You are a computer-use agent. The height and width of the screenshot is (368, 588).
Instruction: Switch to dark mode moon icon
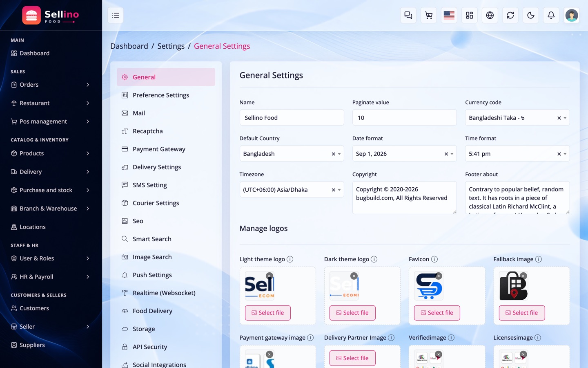[531, 15]
